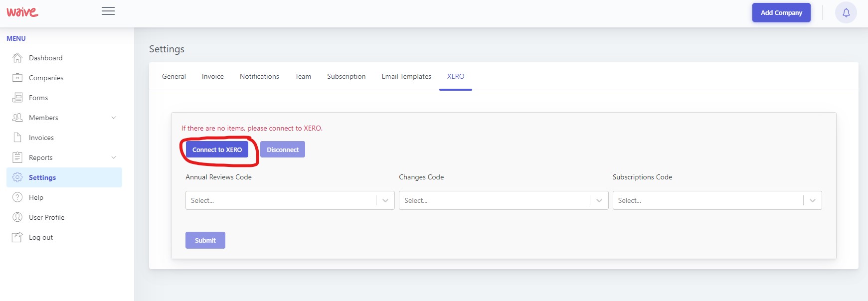The width and height of the screenshot is (868, 301).
Task: Click the Forms document icon
Action: coord(17,98)
